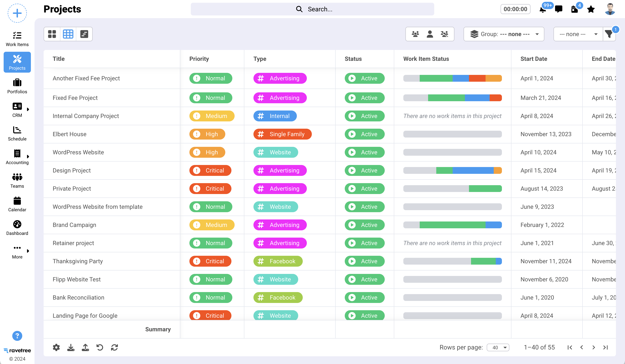Open the Portfolios section
Image resolution: width=625 pixels, height=364 pixels.
click(17, 86)
